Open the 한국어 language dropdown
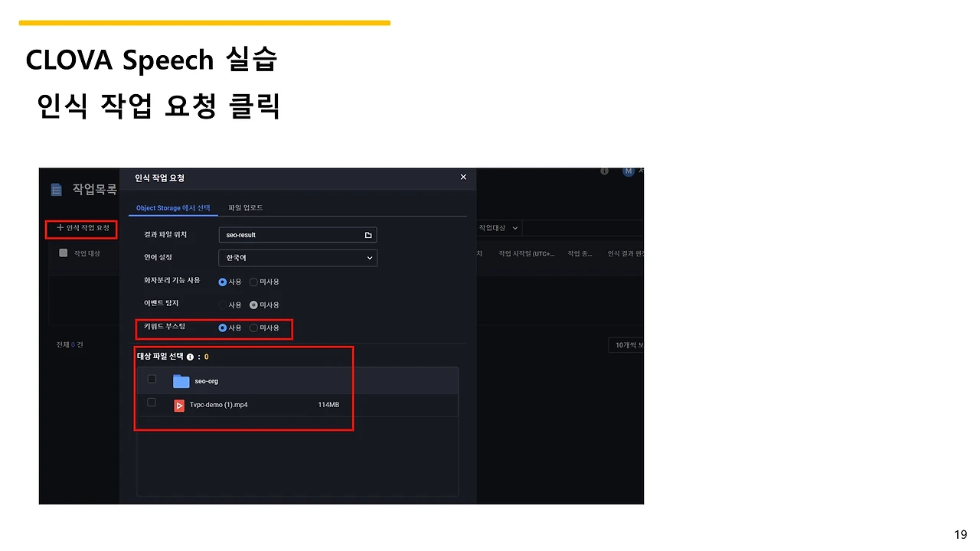This screenshot has width=980, height=551. pyautogui.click(x=298, y=258)
